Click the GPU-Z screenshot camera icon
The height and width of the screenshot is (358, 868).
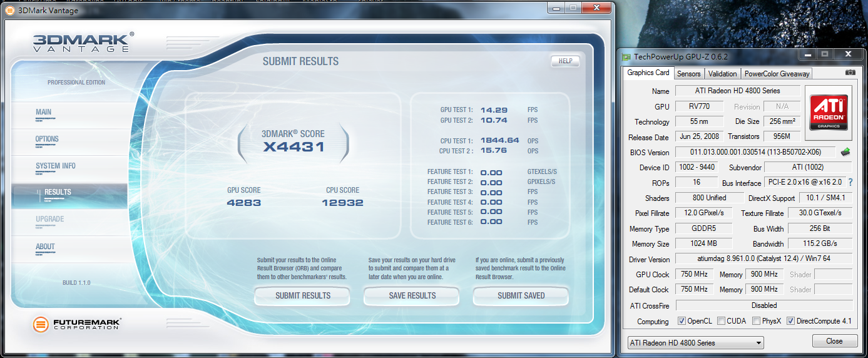click(850, 73)
